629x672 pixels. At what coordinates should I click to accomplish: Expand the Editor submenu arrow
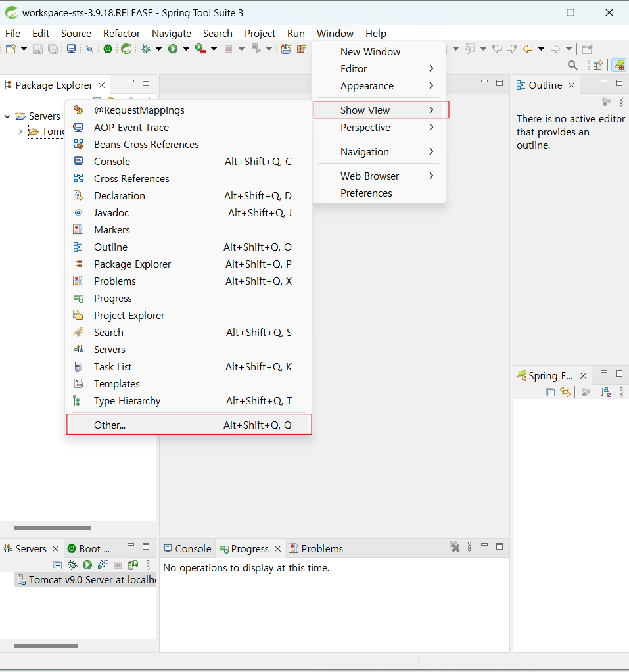pos(431,68)
